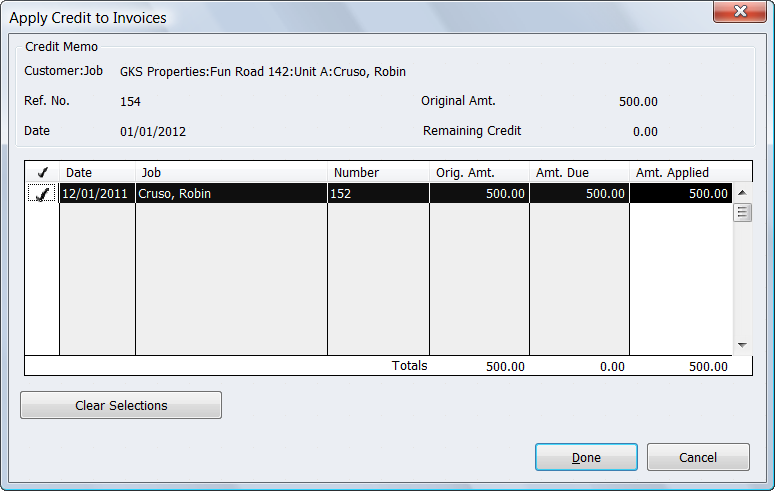
Task: Close the Apply Credit to Invoices dialog
Action: pyautogui.click(x=740, y=12)
